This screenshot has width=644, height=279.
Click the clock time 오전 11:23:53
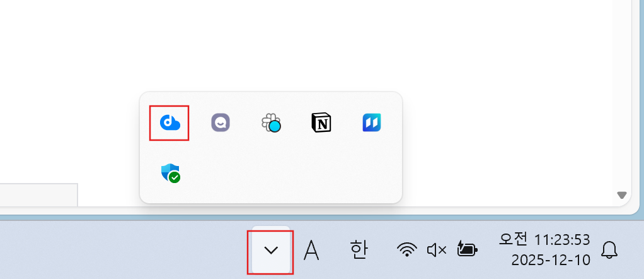click(x=544, y=239)
